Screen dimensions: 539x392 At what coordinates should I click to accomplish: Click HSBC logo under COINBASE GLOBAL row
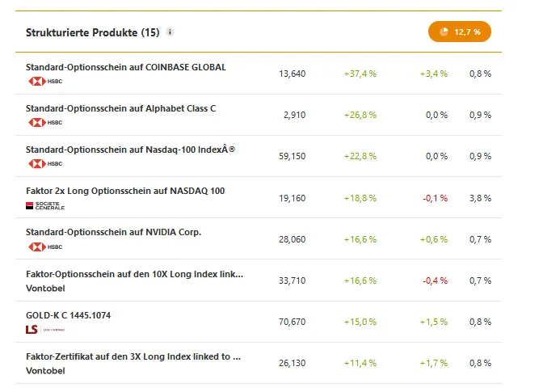[x=45, y=81]
